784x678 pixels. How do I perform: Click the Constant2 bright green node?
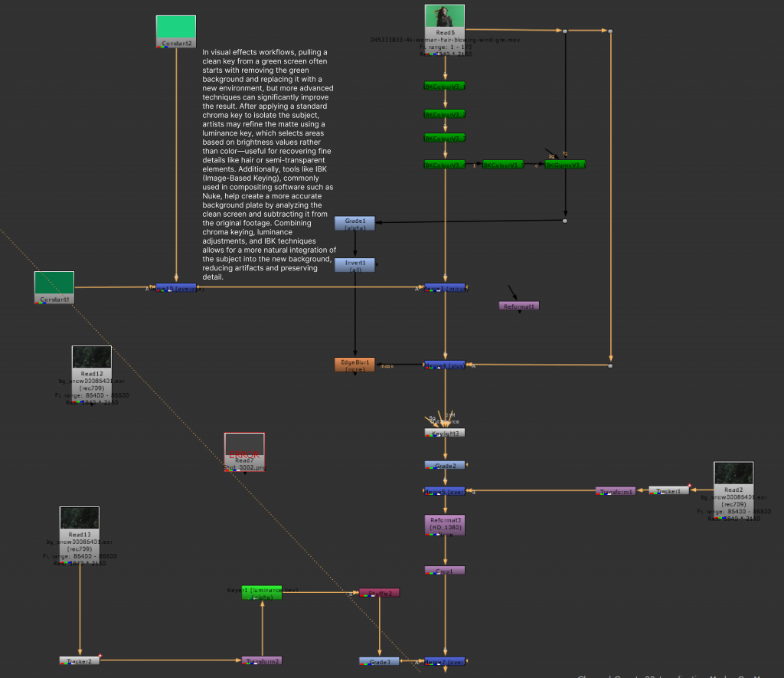coord(176,32)
